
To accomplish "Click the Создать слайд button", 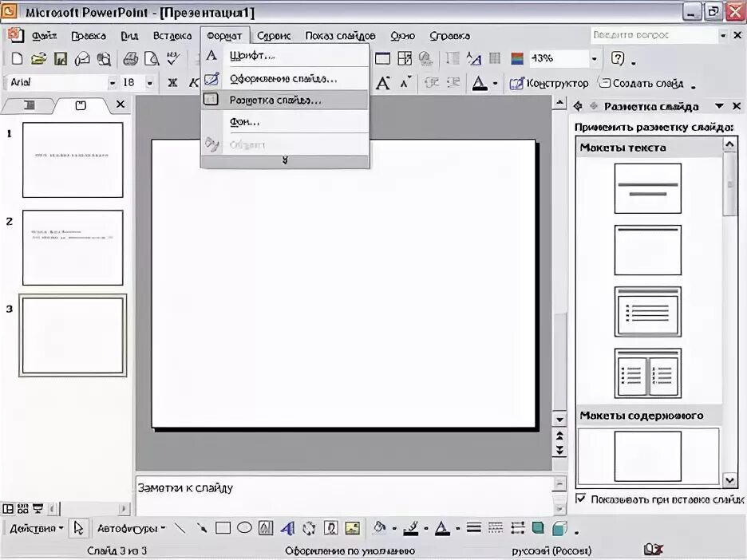I will 641,83.
